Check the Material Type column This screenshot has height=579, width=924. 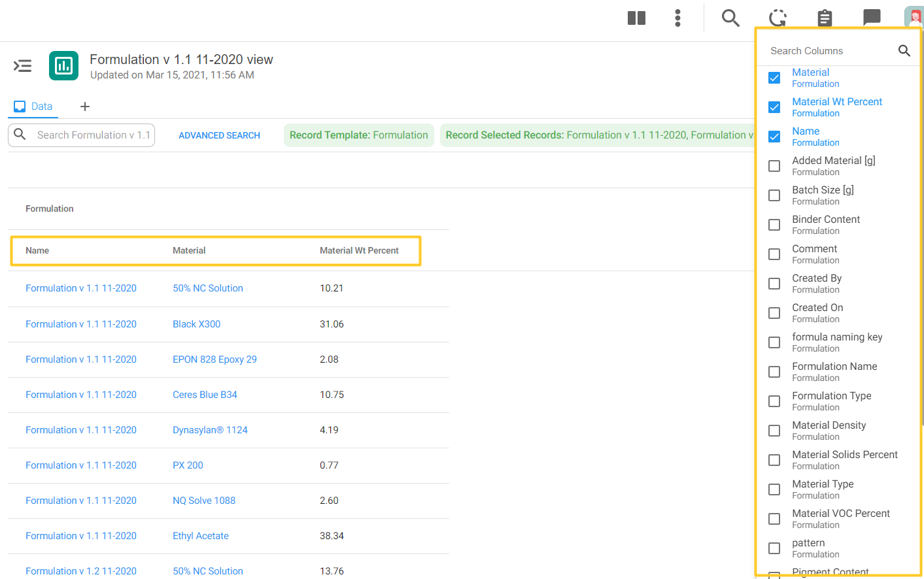[x=774, y=489]
